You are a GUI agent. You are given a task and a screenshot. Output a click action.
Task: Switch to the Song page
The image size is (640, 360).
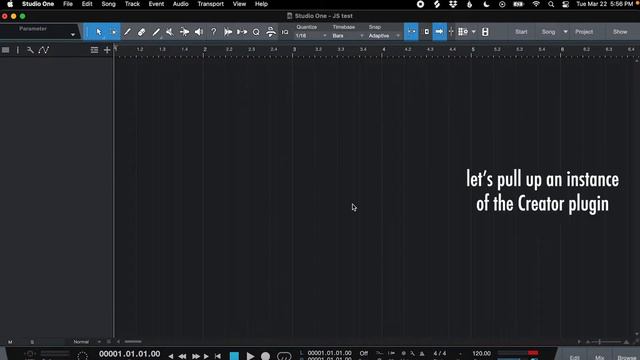click(x=548, y=32)
